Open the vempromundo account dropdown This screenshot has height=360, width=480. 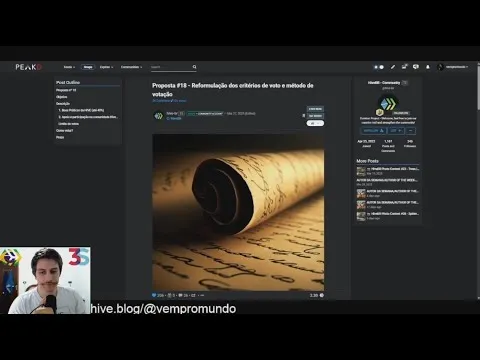point(457,67)
